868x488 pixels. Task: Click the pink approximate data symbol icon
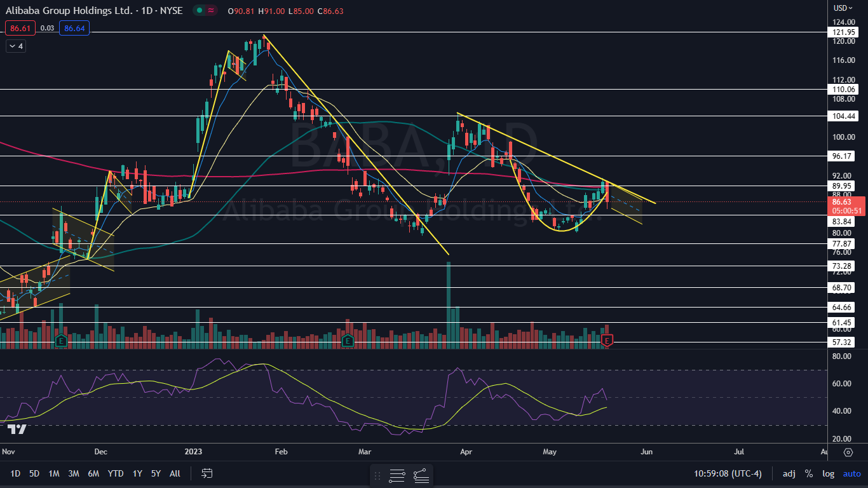click(x=210, y=10)
